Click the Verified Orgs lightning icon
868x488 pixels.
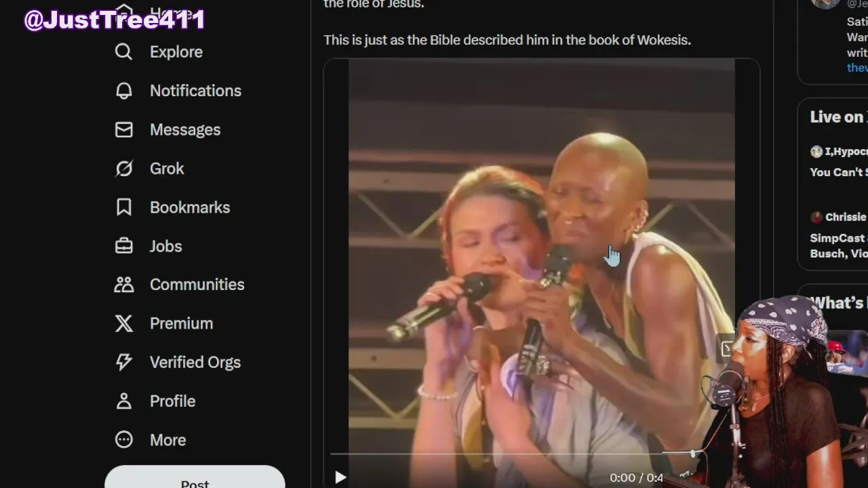click(x=123, y=362)
